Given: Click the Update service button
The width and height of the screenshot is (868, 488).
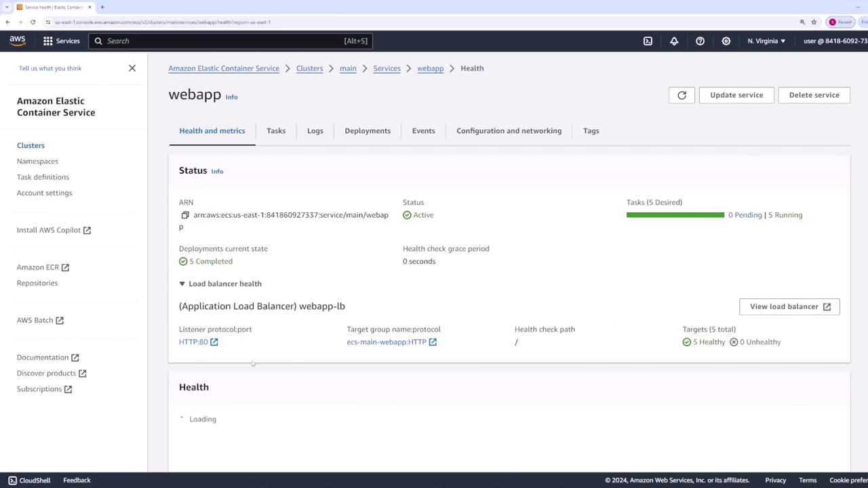Looking at the screenshot, I should pyautogui.click(x=736, y=96).
